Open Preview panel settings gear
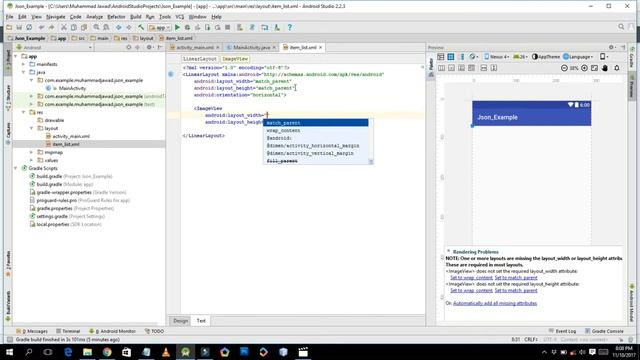This screenshot has width=640, height=360. point(611,47)
